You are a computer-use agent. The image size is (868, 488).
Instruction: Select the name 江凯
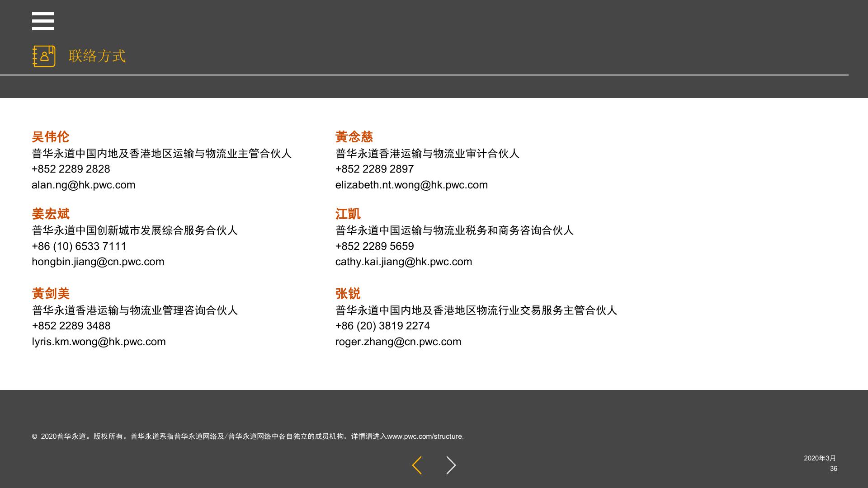click(x=348, y=214)
